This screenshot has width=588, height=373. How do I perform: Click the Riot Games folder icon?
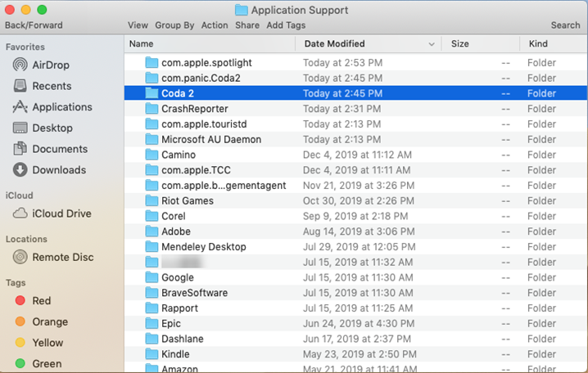[152, 200]
